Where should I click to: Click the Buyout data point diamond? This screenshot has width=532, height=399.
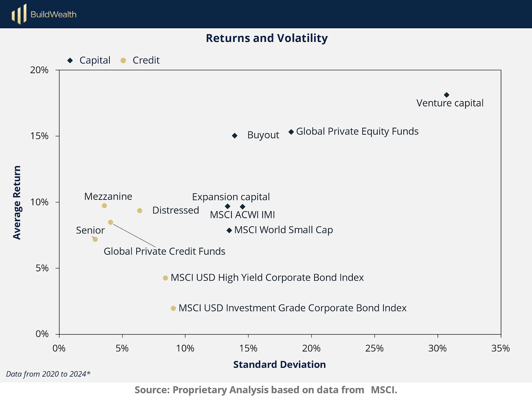click(235, 136)
